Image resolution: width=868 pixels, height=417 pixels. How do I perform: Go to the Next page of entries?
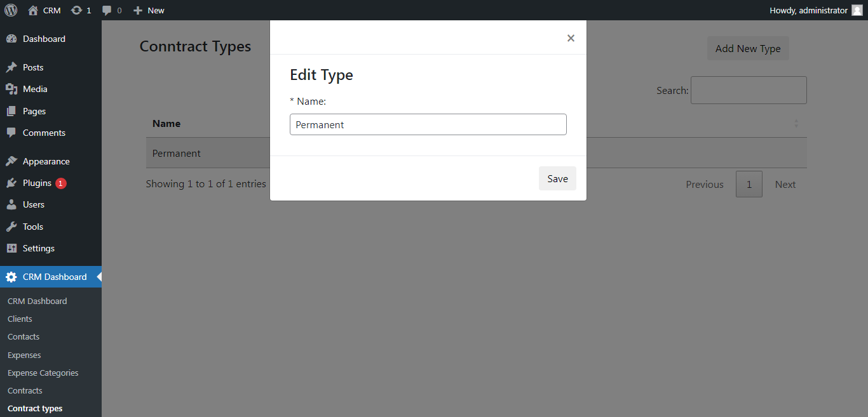785,184
